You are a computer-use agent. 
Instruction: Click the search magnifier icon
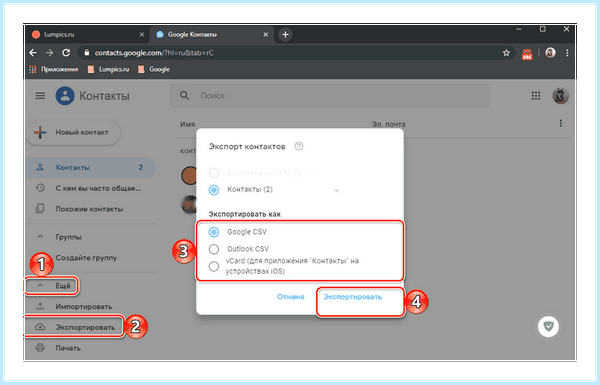(184, 96)
